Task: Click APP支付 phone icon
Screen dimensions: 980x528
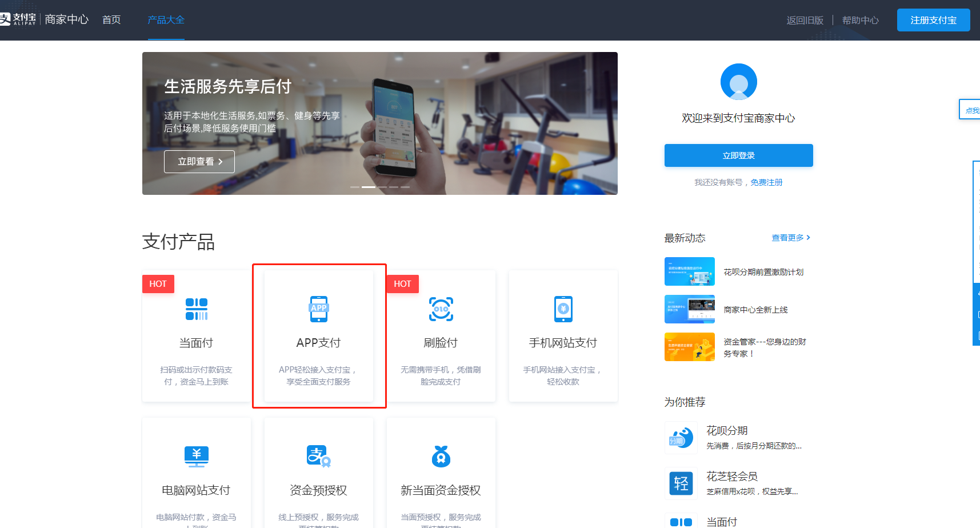Action: [x=319, y=309]
